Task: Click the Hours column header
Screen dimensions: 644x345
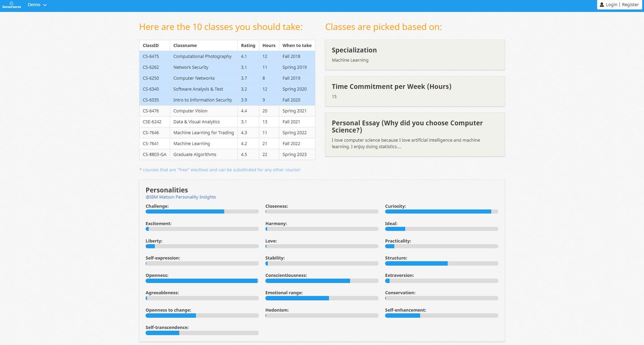Action: click(x=269, y=46)
